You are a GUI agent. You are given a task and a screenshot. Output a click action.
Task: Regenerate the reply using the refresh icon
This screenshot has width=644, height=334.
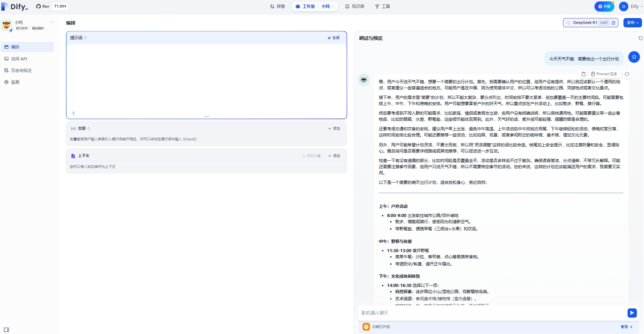point(627,74)
